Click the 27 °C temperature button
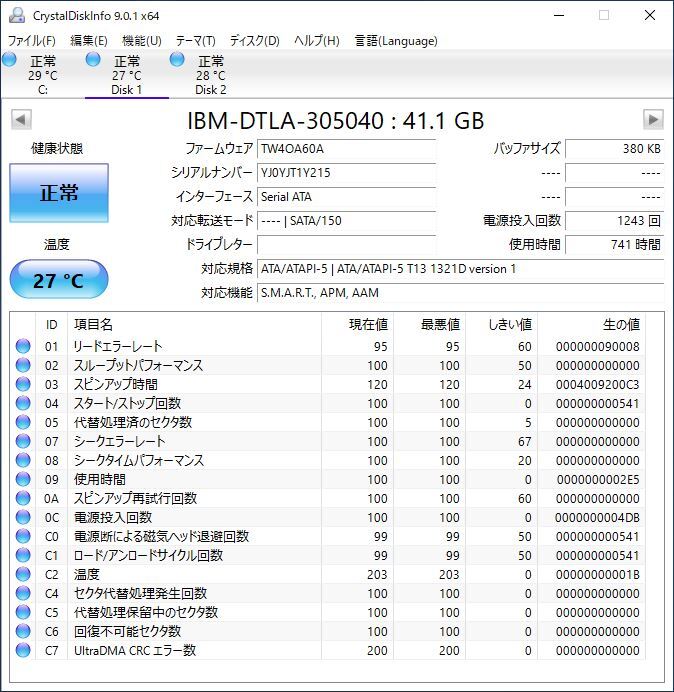Screen dimensions: 674x692 59,280
